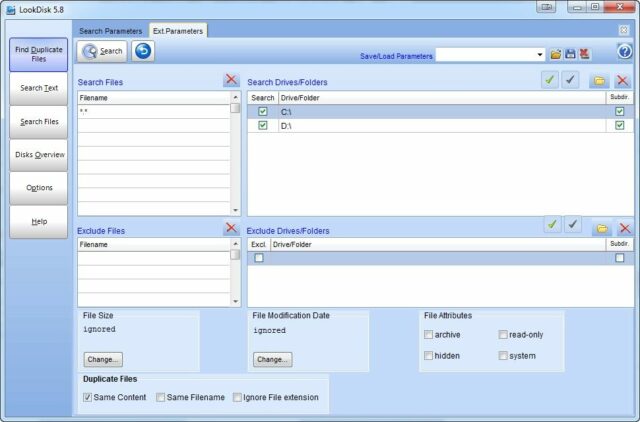Image resolution: width=640 pixels, height=422 pixels.
Task: Click green checkmark icon in Search Drives/Folders
Action: point(550,80)
